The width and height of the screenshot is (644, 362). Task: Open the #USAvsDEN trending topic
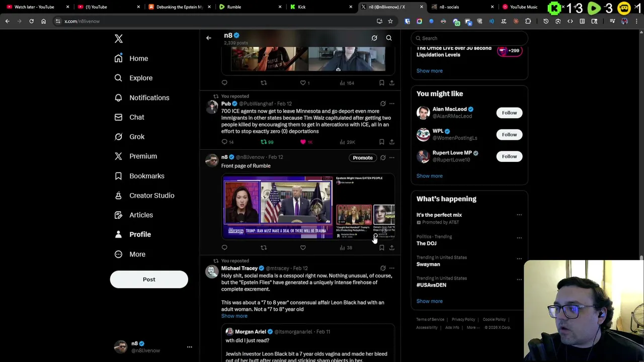(431, 285)
